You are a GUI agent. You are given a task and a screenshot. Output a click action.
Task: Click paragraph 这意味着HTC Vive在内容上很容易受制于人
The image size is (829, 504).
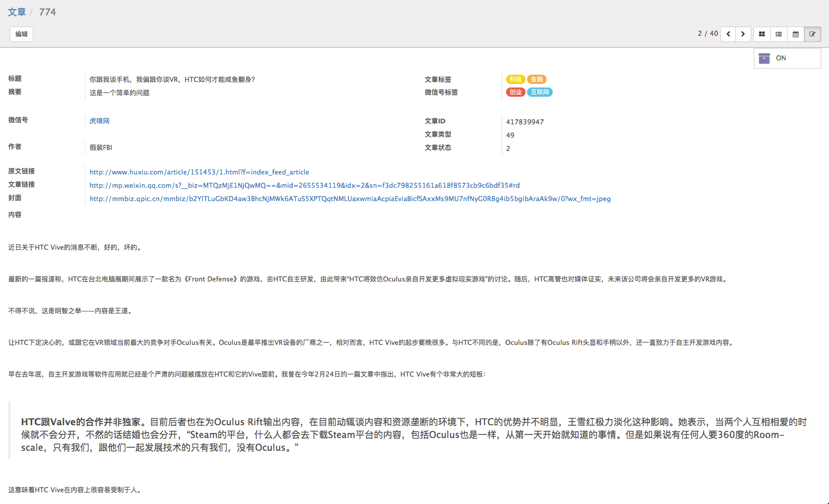point(76,490)
